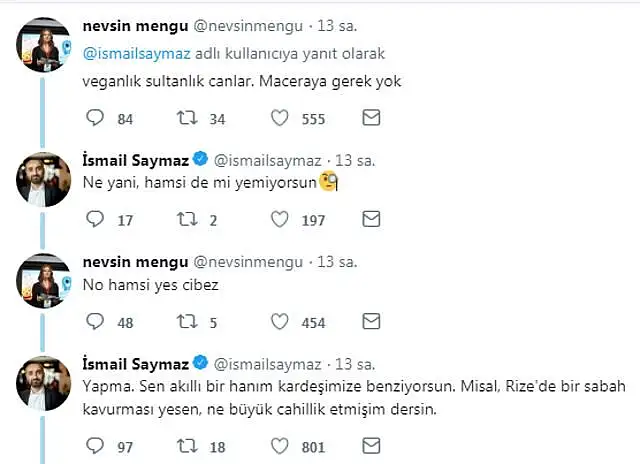The image size is (640, 464).
Task: Retweet the 'No hamsi yes cibez' tweet
Action: [x=188, y=322]
